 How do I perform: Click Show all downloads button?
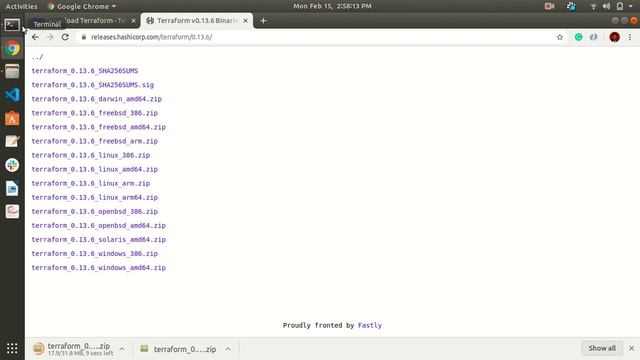tap(602, 348)
